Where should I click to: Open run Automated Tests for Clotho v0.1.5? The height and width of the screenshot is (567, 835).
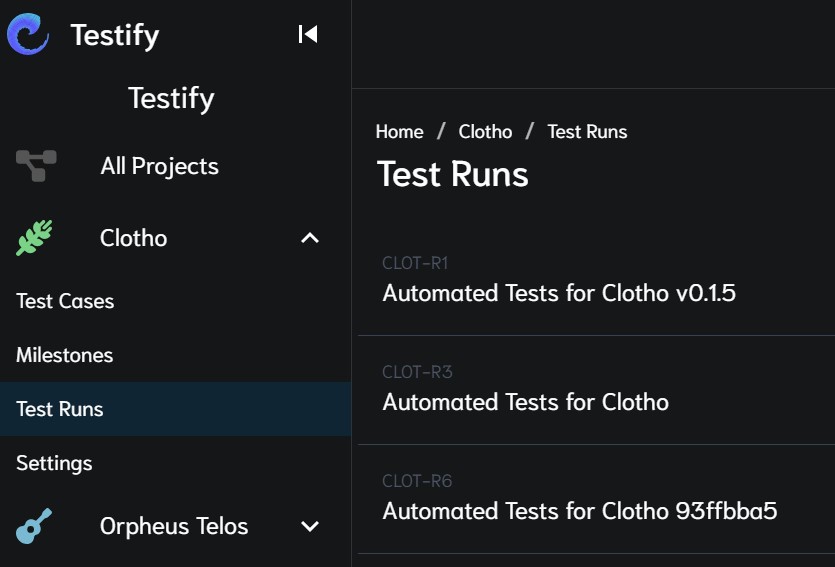click(x=559, y=293)
